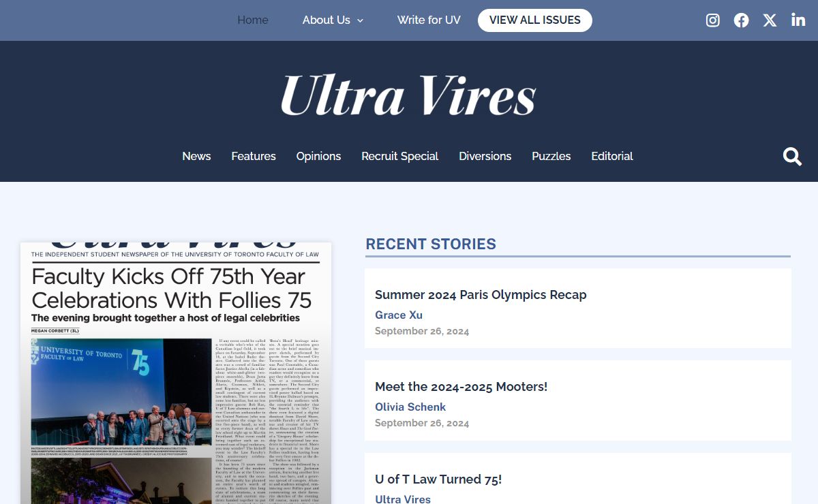
Task: Open the Facebook social icon
Action: click(741, 20)
